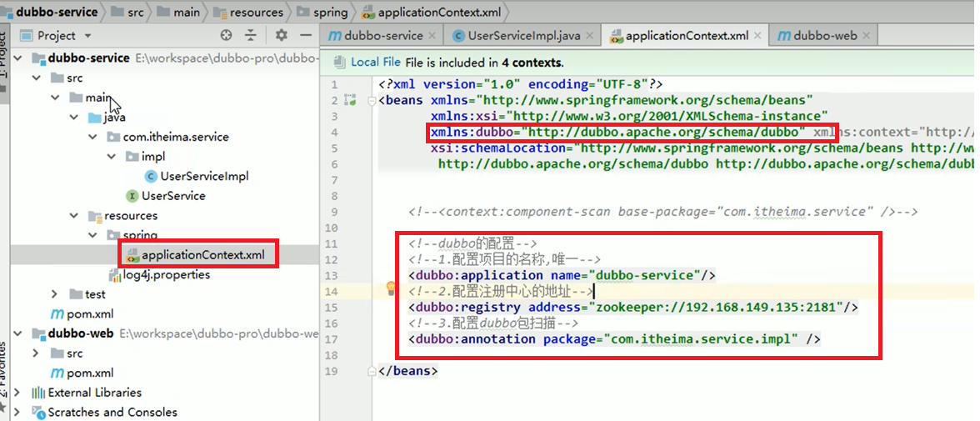Click the main breadcrumb in navigation bar
This screenshot has width=980, height=421.
180,12
